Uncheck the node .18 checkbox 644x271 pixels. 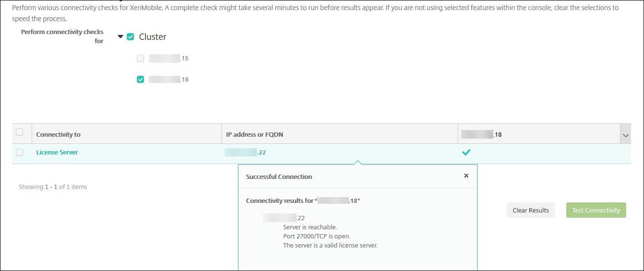(140, 80)
